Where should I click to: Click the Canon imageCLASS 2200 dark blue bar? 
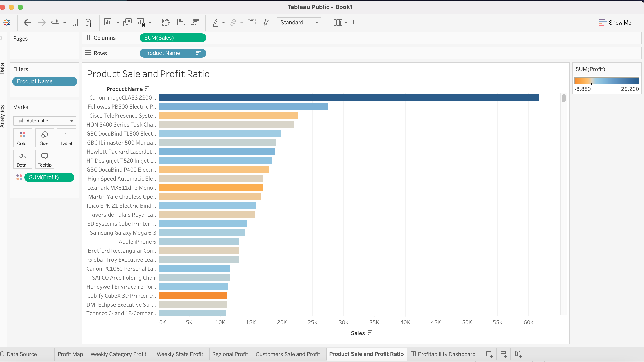pyautogui.click(x=349, y=97)
